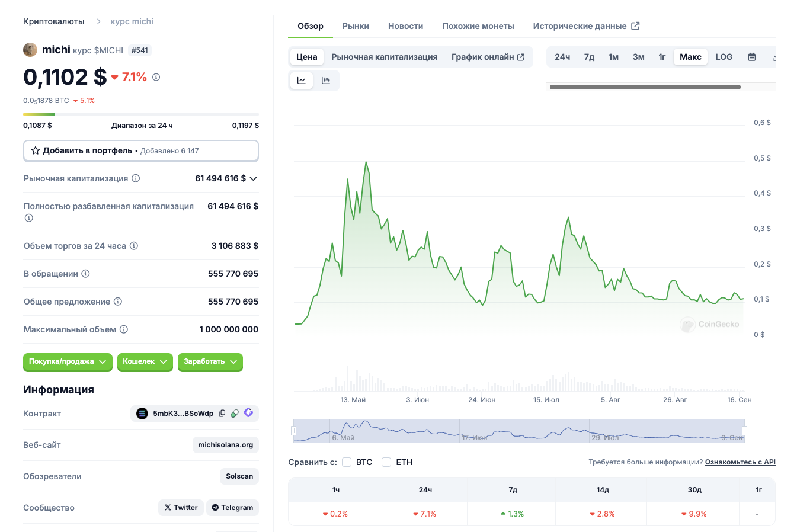This screenshot has width=797, height=532.
Task: Open info tooltip for Рыночная капитализация
Action: tap(136, 178)
